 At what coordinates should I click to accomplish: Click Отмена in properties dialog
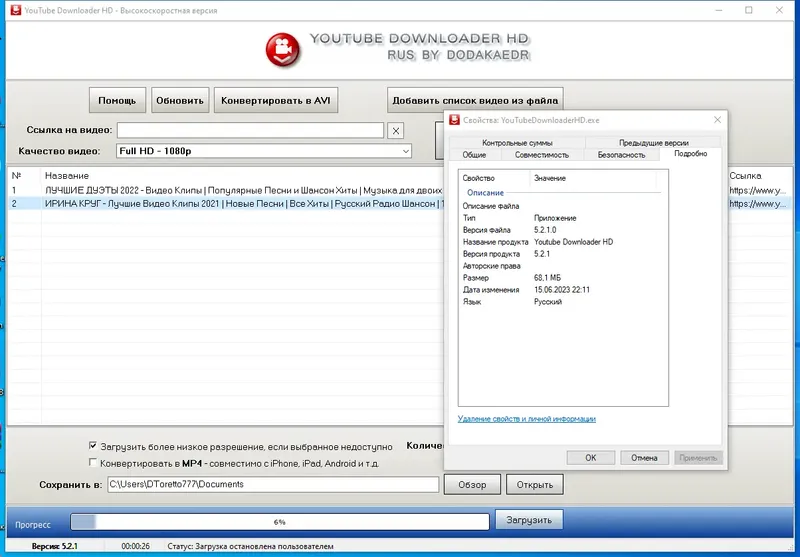click(644, 458)
